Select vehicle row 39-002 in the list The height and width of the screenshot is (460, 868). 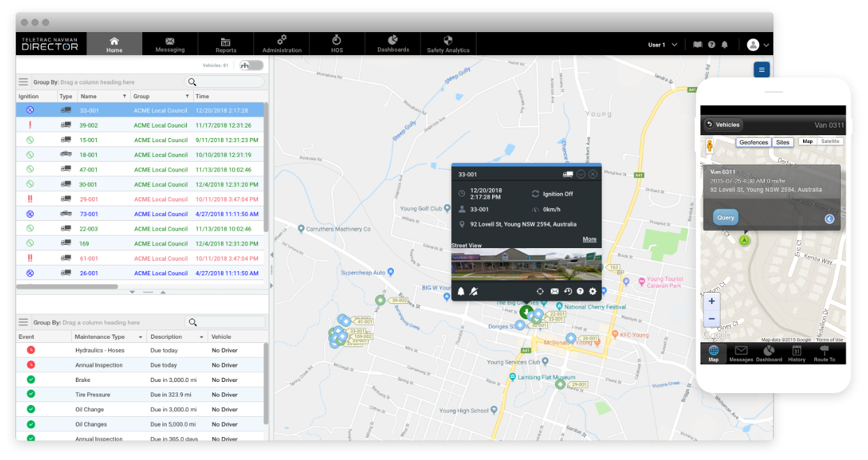(x=140, y=125)
